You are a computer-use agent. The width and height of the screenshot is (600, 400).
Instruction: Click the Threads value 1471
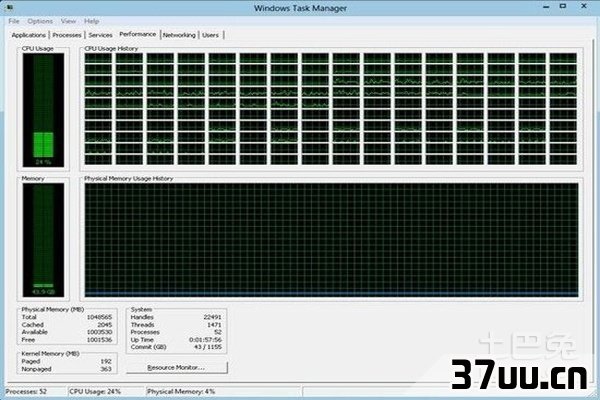[x=214, y=325]
